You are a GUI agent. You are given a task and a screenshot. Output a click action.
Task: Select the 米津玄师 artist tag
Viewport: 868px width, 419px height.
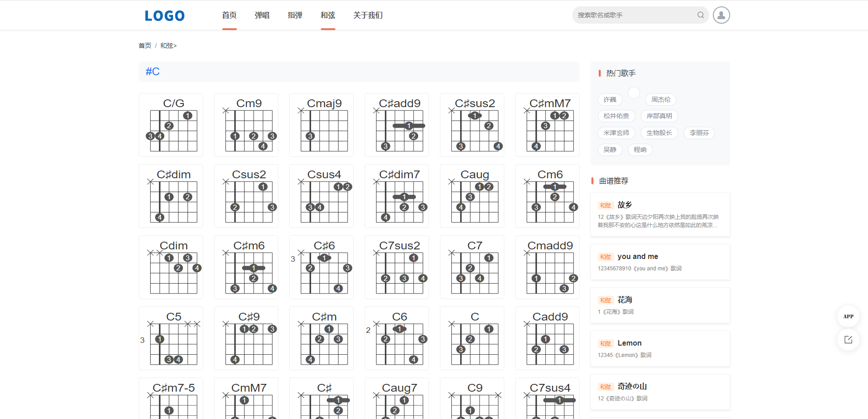click(x=616, y=133)
